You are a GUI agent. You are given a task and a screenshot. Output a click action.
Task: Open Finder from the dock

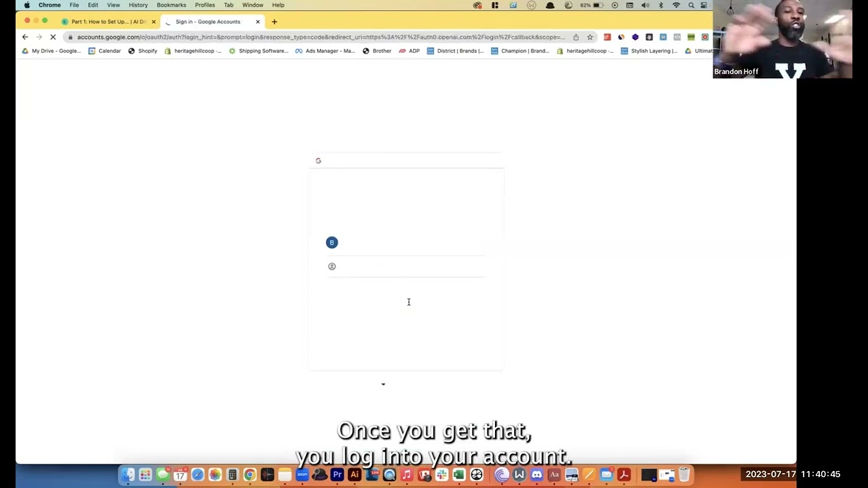coord(128,474)
